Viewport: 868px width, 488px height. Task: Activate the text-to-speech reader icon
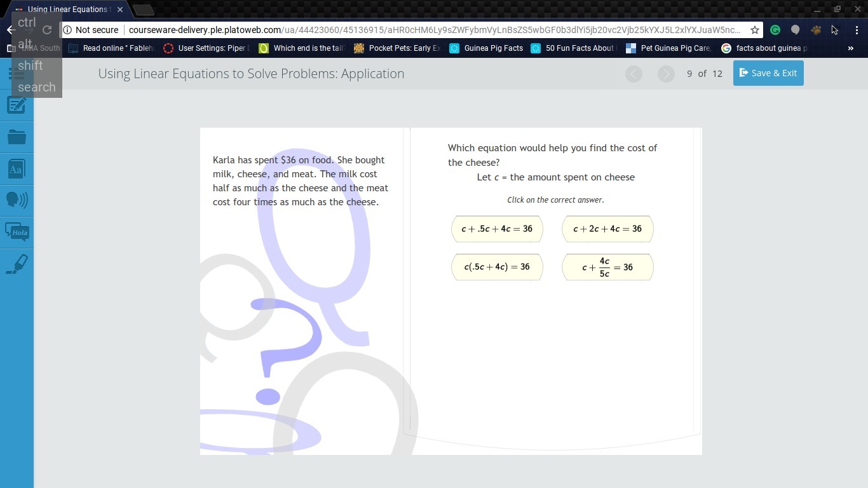[x=17, y=200]
